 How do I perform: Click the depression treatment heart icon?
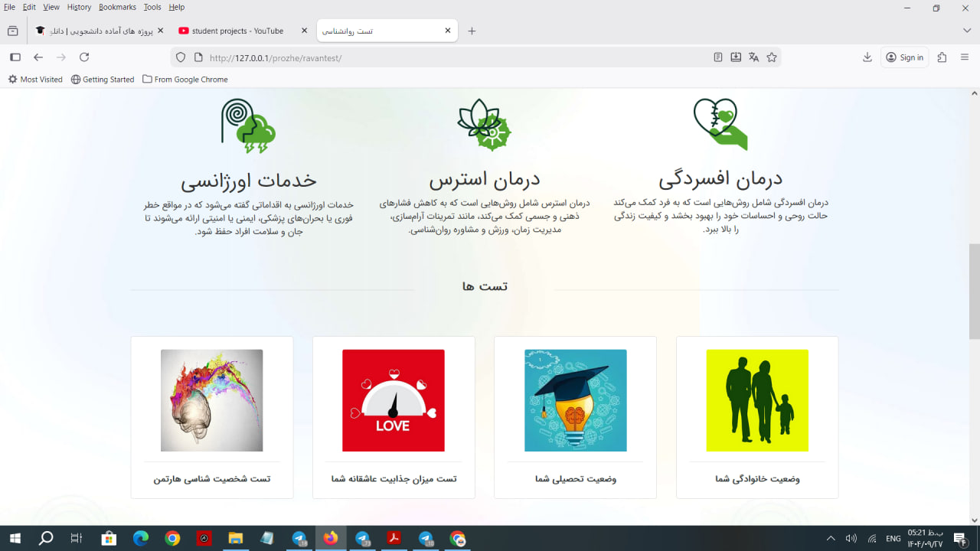click(x=720, y=124)
